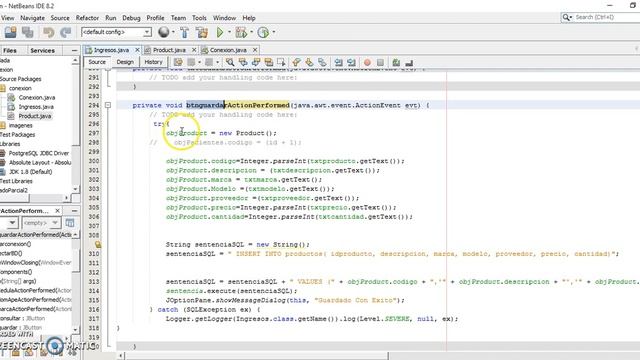The width and height of the screenshot is (640, 360).
Task: Click the Profile Project icon
Action: [x=263, y=32]
